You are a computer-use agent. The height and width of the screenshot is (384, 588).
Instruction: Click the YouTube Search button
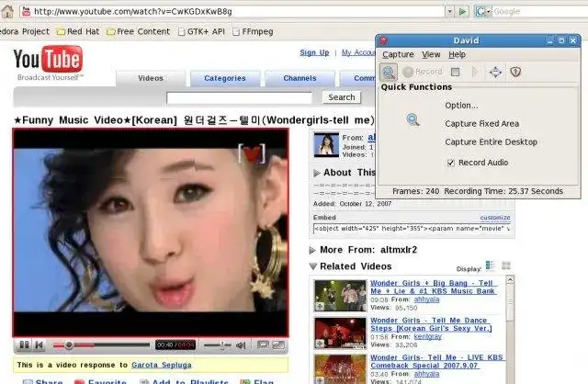tap(342, 97)
